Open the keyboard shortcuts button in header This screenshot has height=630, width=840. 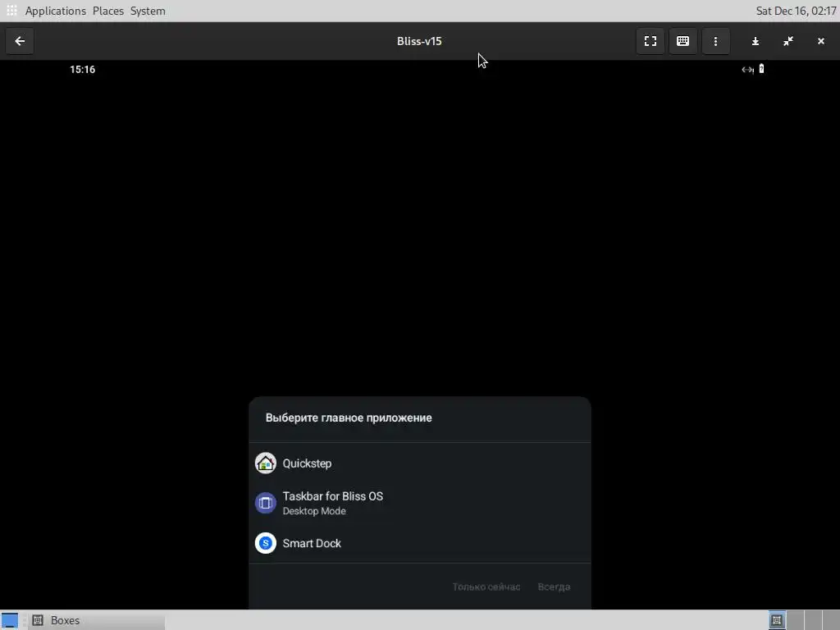coord(682,41)
